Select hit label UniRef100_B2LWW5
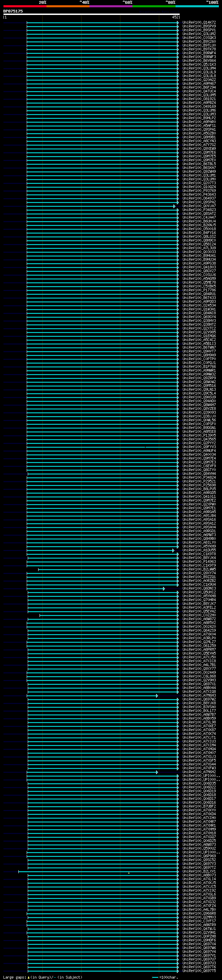The height and width of the screenshot is (980, 222). [x=199, y=569]
